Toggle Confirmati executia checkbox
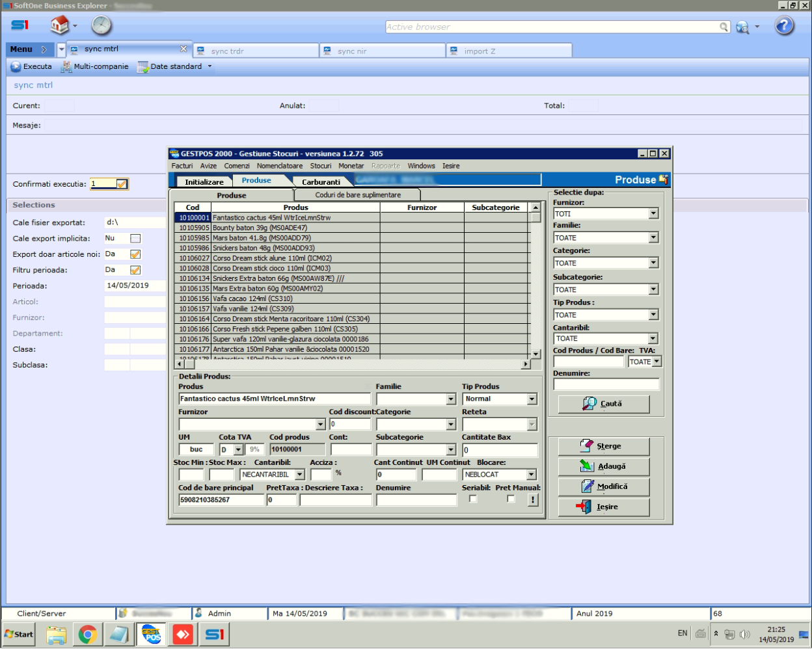812x649 pixels. pyautogui.click(x=122, y=184)
